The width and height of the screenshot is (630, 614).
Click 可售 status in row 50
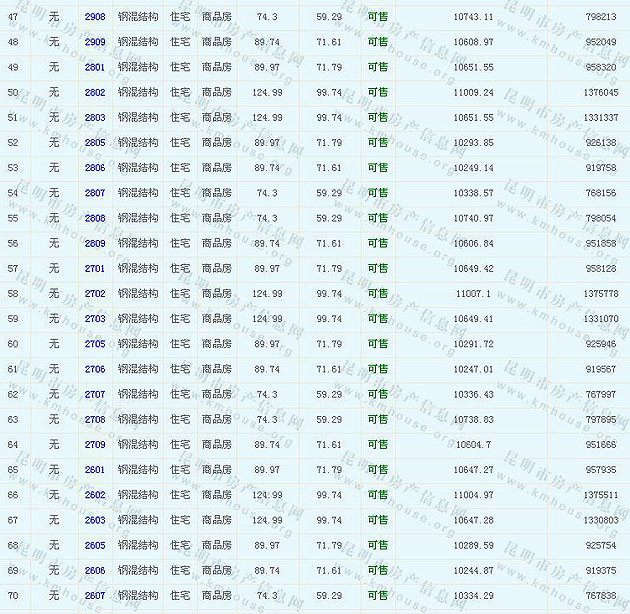coord(378,93)
